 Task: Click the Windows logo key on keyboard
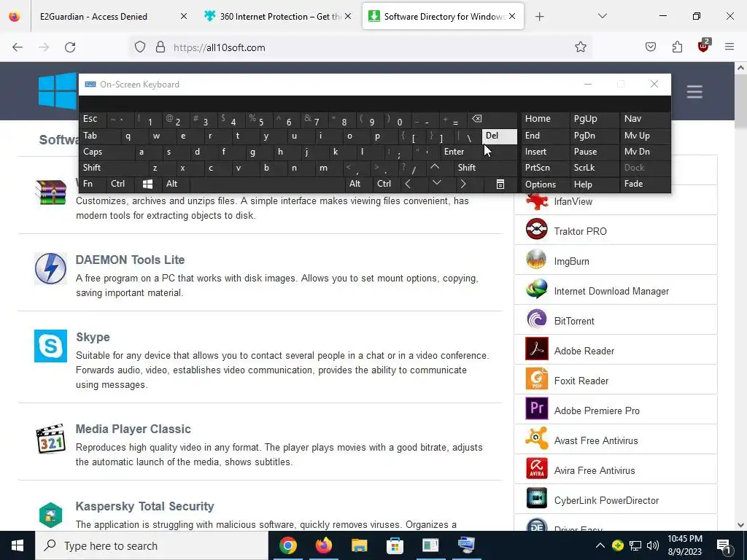147,184
